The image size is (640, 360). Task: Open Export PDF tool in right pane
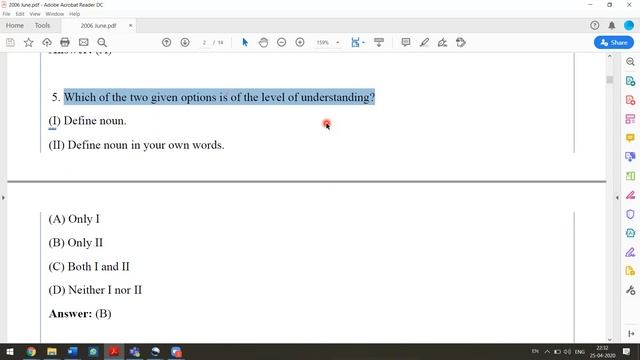[x=630, y=81]
